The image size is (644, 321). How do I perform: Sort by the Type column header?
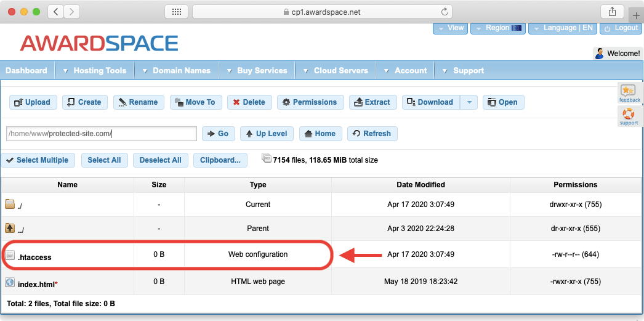258,185
